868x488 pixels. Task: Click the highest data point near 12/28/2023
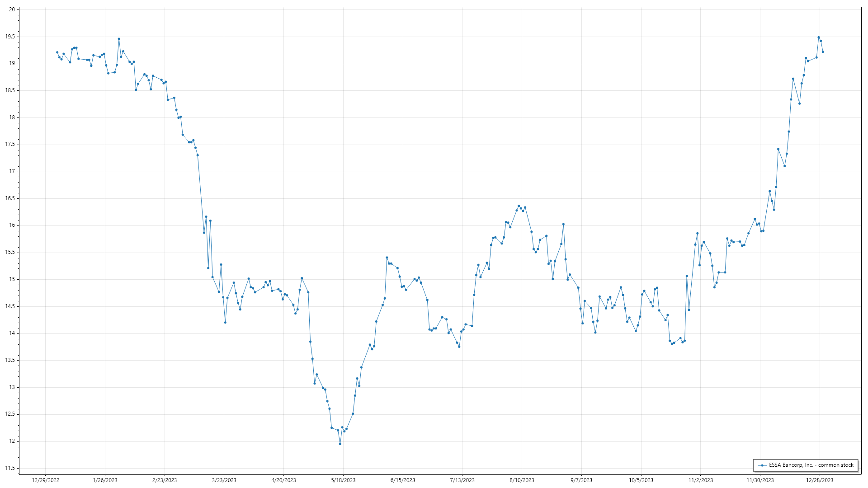point(818,38)
